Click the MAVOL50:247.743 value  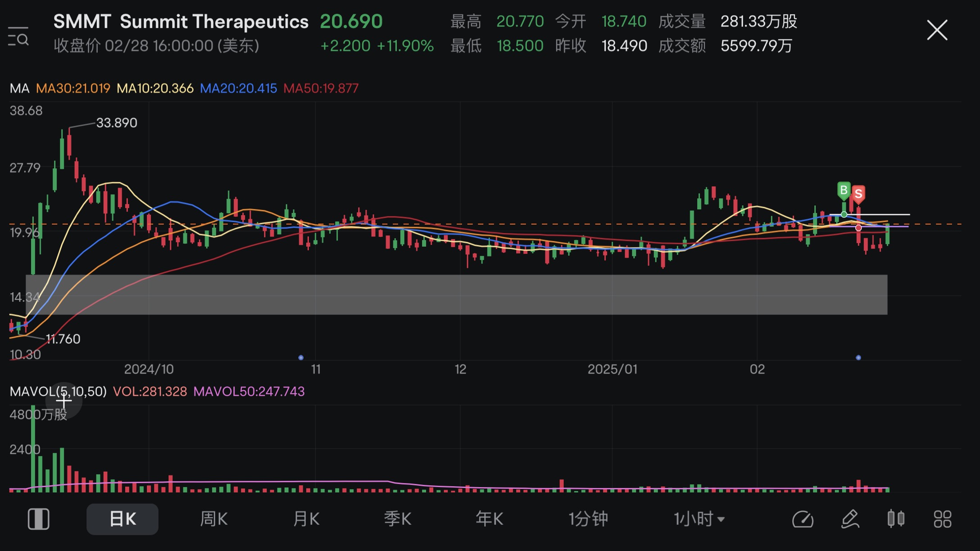[x=249, y=391]
